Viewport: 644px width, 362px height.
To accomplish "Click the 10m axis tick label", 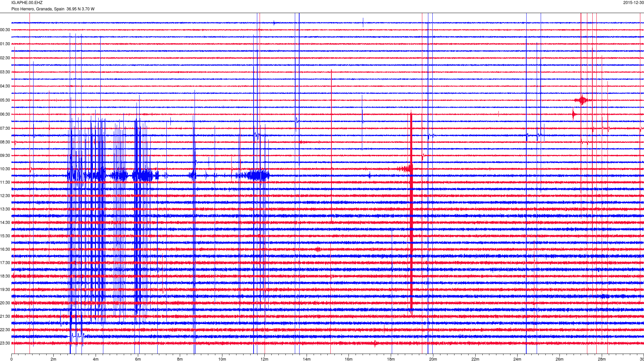I will pos(222,359).
